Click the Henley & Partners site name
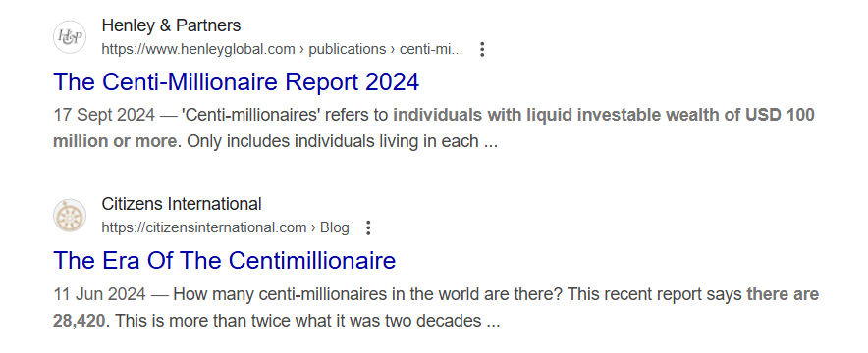 pyautogui.click(x=171, y=25)
